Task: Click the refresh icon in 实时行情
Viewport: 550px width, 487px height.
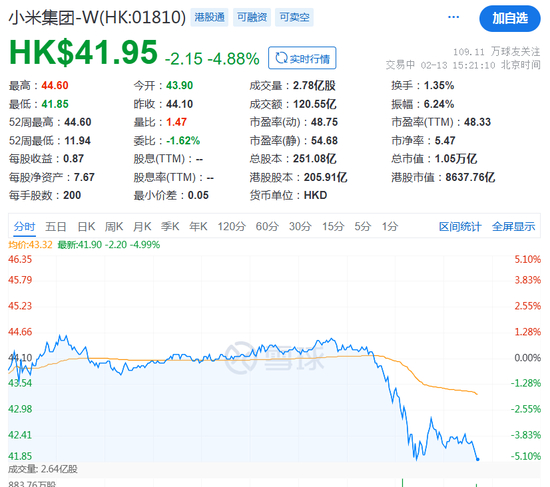Action: [x=281, y=58]
